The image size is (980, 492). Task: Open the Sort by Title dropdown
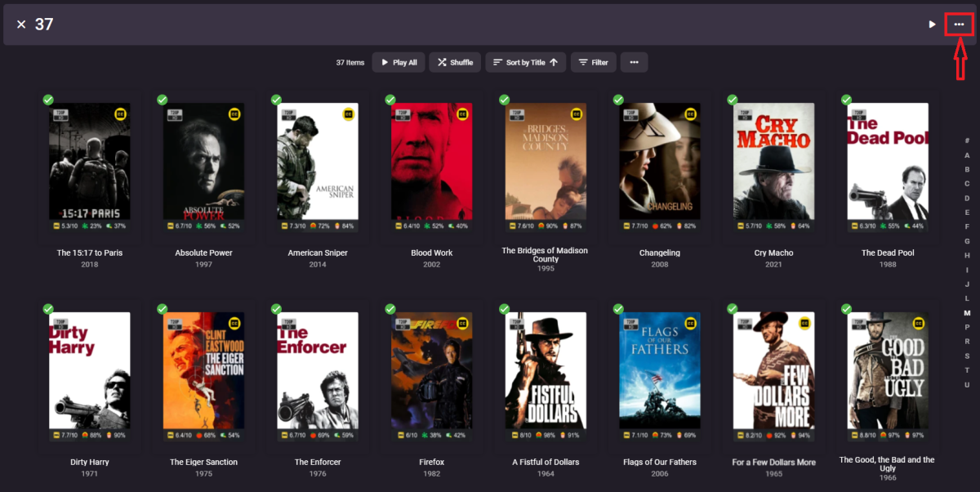tap(525, 62)
